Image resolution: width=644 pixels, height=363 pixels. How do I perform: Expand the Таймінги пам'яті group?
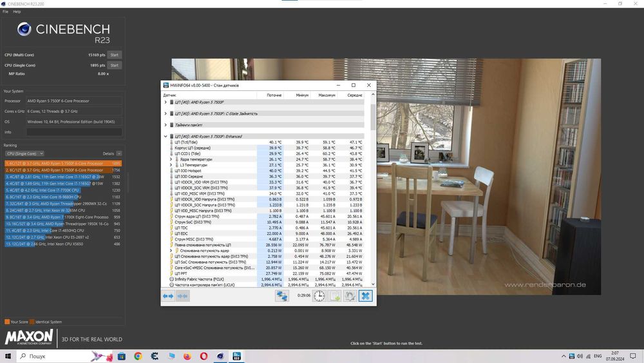(x=166, y=125)
